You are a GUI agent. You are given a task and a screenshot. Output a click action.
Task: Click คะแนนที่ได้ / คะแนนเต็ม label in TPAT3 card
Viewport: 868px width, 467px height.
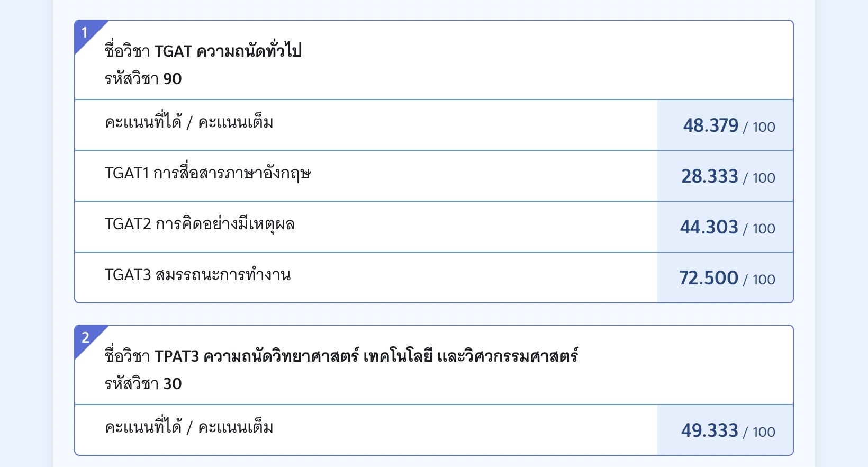189,428
